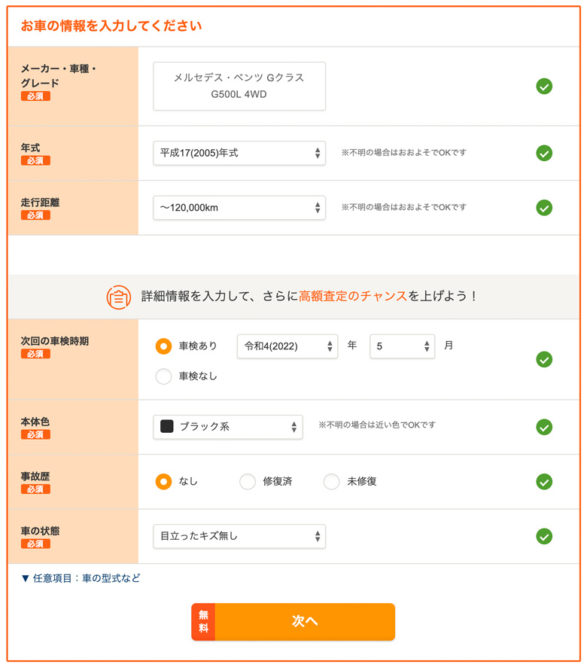The height and width of the screenshot is (667, 587).
Task: Select the 車検あり radio button
Action: tap(163, 346)
